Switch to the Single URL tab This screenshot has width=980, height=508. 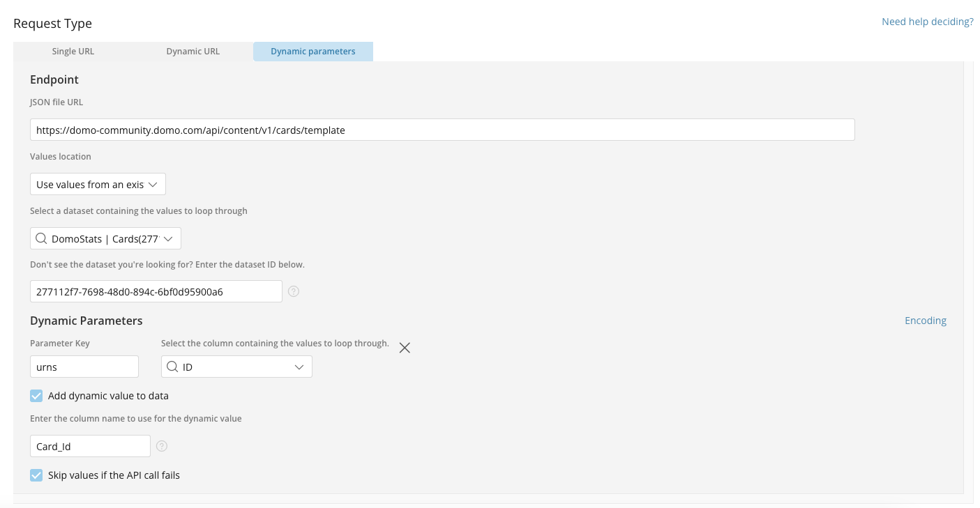pyautogui.click(x=73, y=51)
